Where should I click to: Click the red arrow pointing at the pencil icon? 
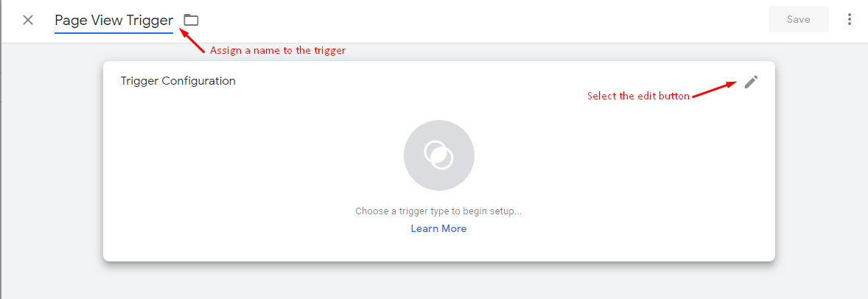coord(714,89)
